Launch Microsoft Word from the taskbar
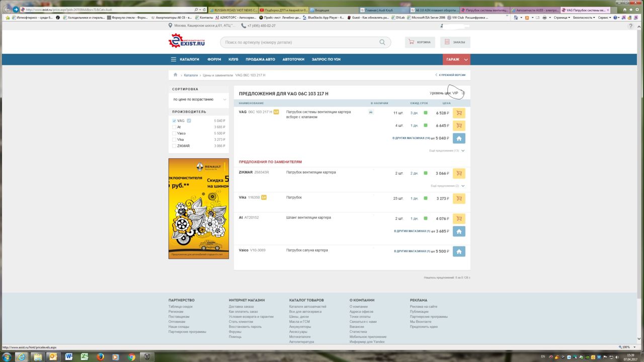Screen dimensions: 644x362 (69, 357)
